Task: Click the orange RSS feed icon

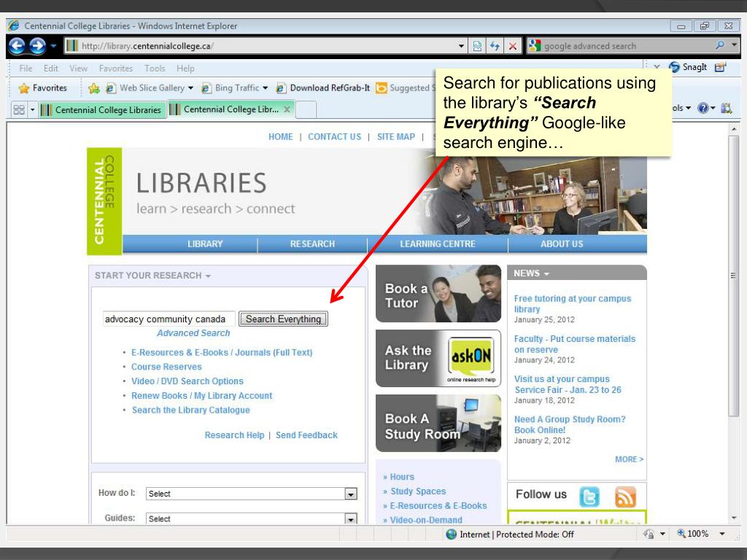Action: tap(625, 497)
